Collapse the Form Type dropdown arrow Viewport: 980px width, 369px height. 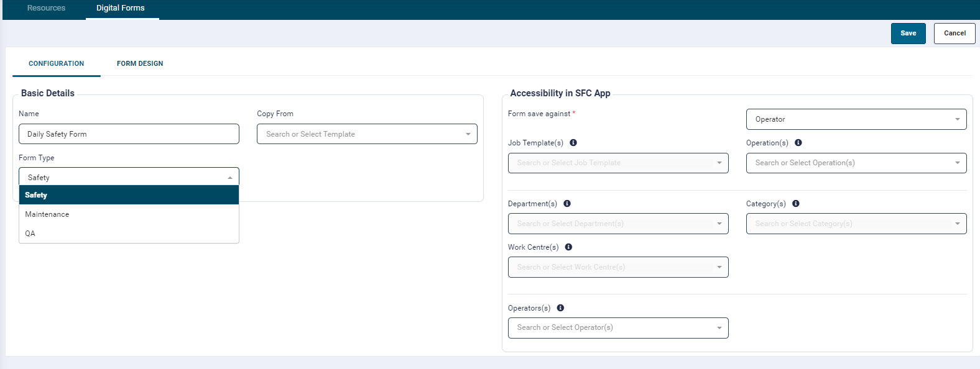point(230,178)
